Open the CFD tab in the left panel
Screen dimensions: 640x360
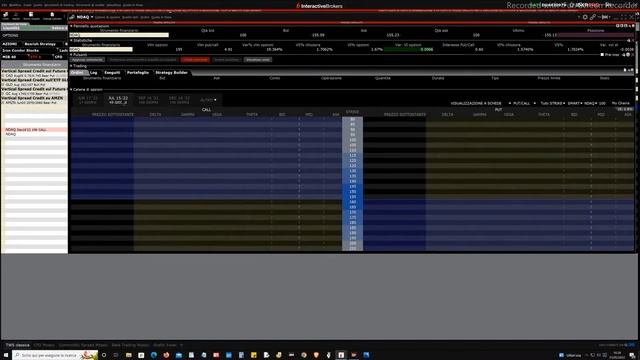point(59,57)
